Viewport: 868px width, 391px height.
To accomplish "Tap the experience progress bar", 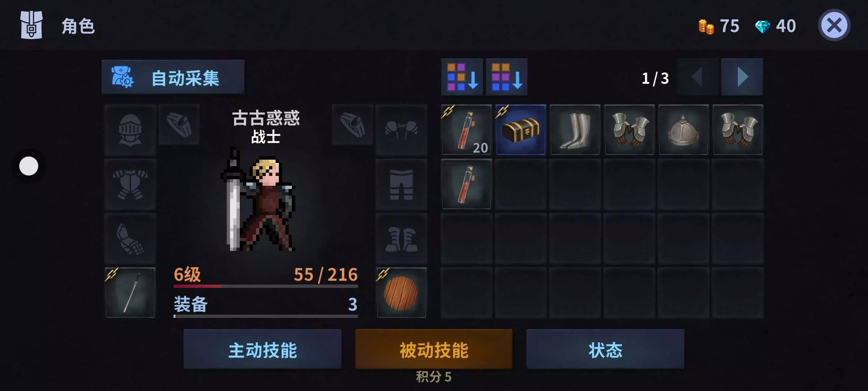I will coord(266,286).
